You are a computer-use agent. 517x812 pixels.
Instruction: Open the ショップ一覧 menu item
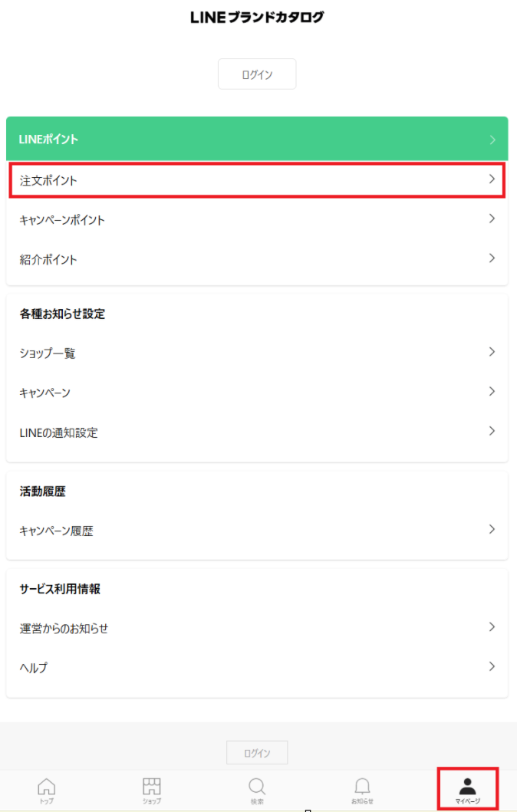coord(48,353)
